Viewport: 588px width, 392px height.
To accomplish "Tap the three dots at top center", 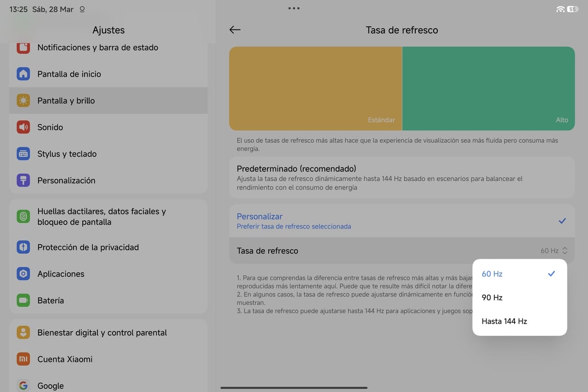I will (x=294, y=8).
